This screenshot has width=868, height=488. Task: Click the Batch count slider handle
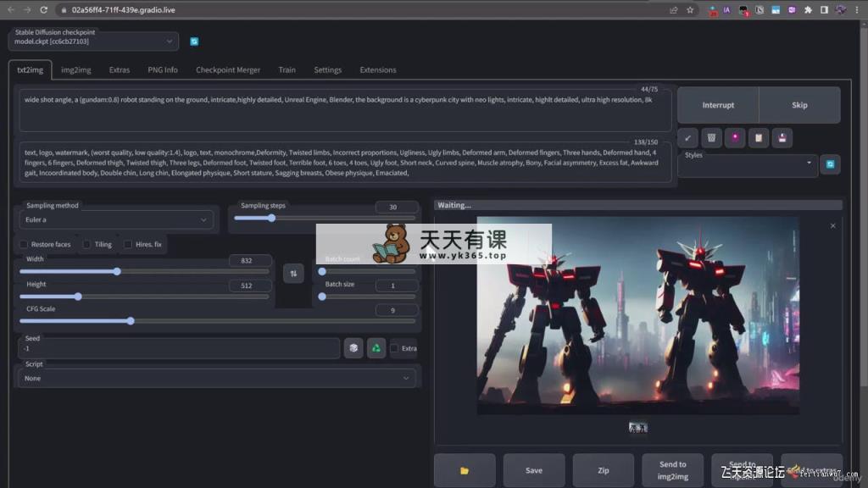[x=322, y=272]
